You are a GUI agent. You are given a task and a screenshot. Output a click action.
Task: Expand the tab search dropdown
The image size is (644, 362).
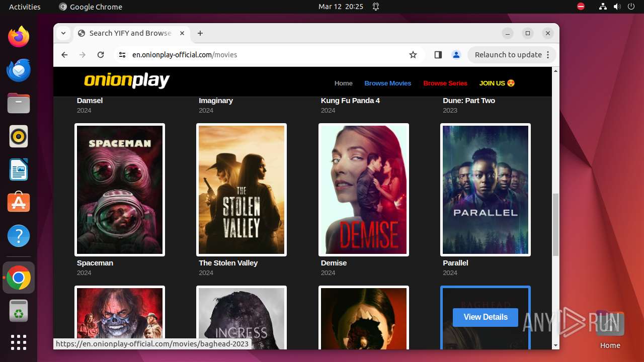(63, 33)
